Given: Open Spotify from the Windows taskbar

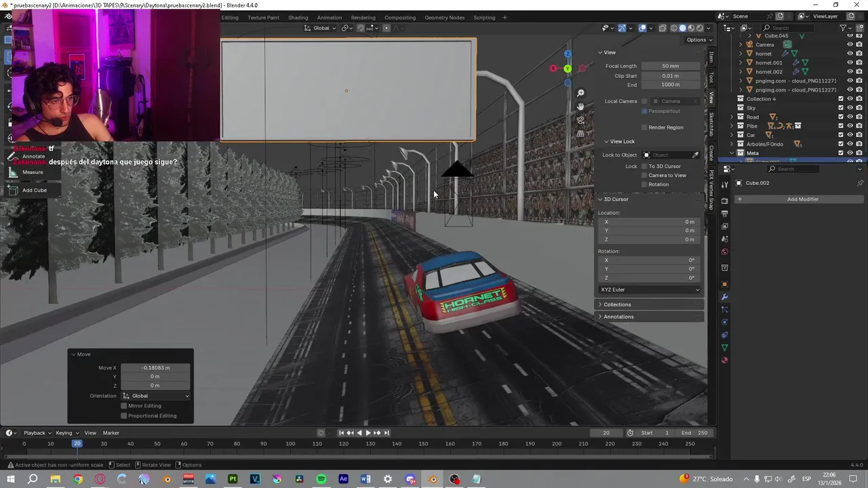Looking at the screenshot, I should [x=321, y=479].
